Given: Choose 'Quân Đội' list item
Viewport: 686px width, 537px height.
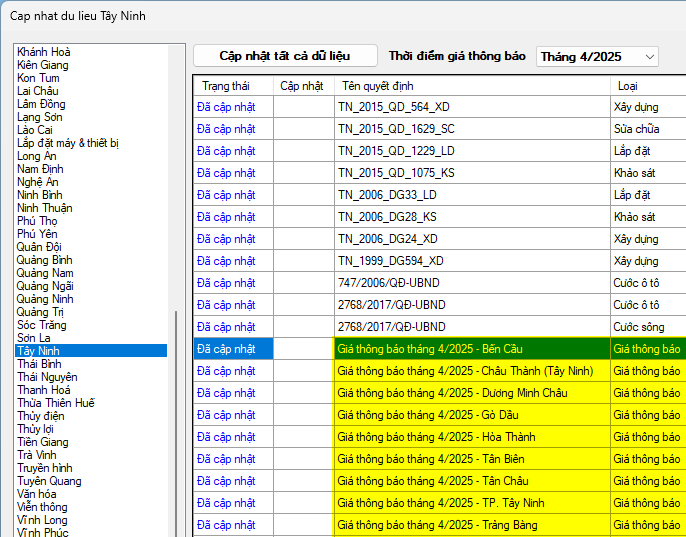Looking at the screenshot, I should click(x=91, y=247).
